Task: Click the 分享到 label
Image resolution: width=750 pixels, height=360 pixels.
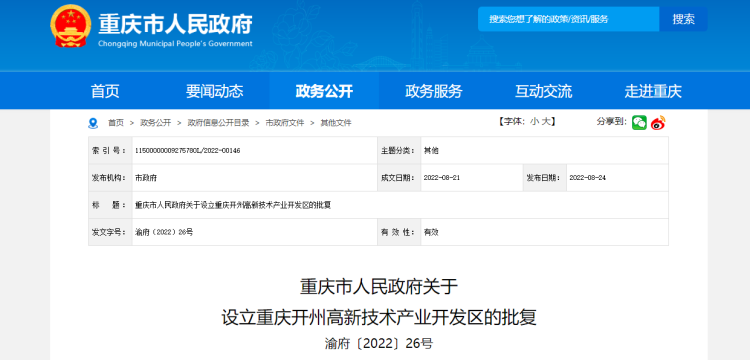Action: [611, 121]
